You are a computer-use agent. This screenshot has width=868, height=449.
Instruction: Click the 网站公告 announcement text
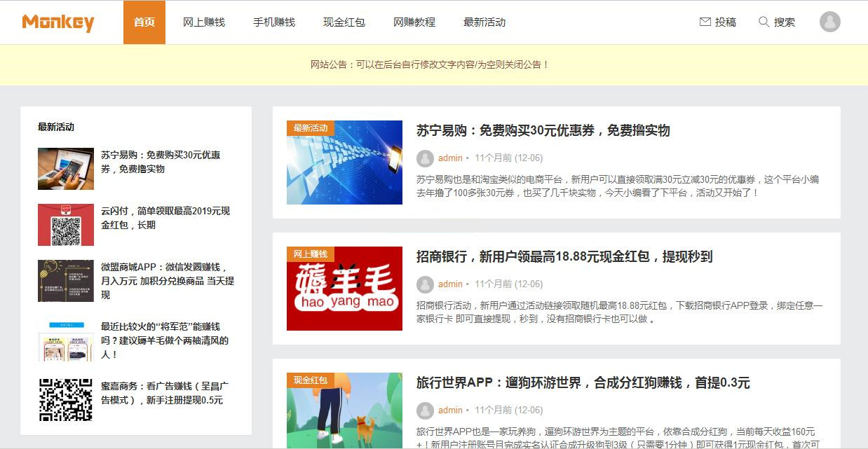pos(430,64)
